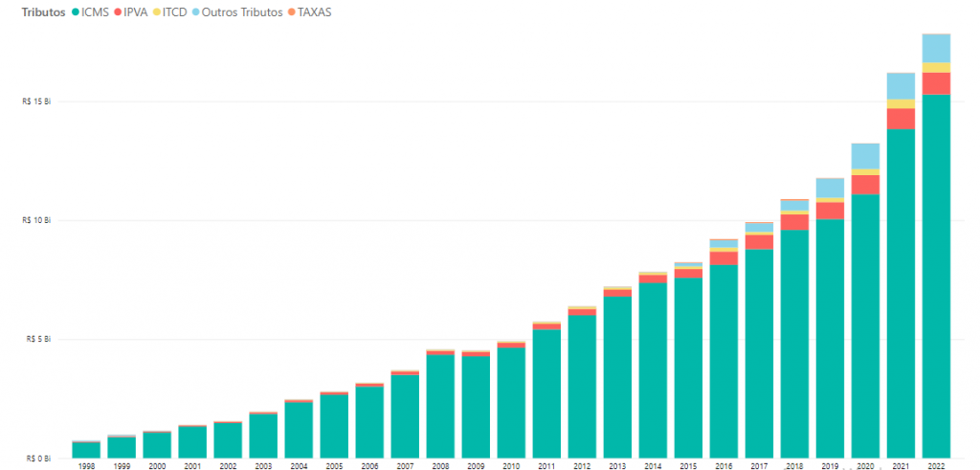Click the IPVA red legend dot

[x=118, y=12]
